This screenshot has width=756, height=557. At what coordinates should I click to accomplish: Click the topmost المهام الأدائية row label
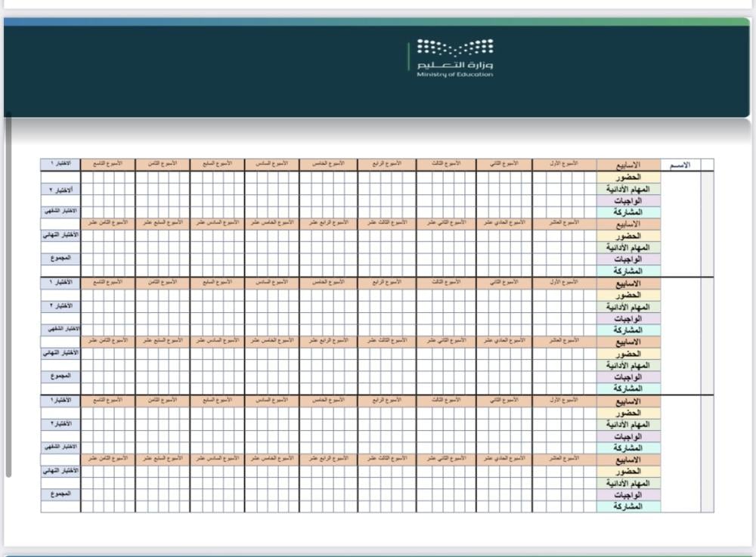click(x=627, y=189)
